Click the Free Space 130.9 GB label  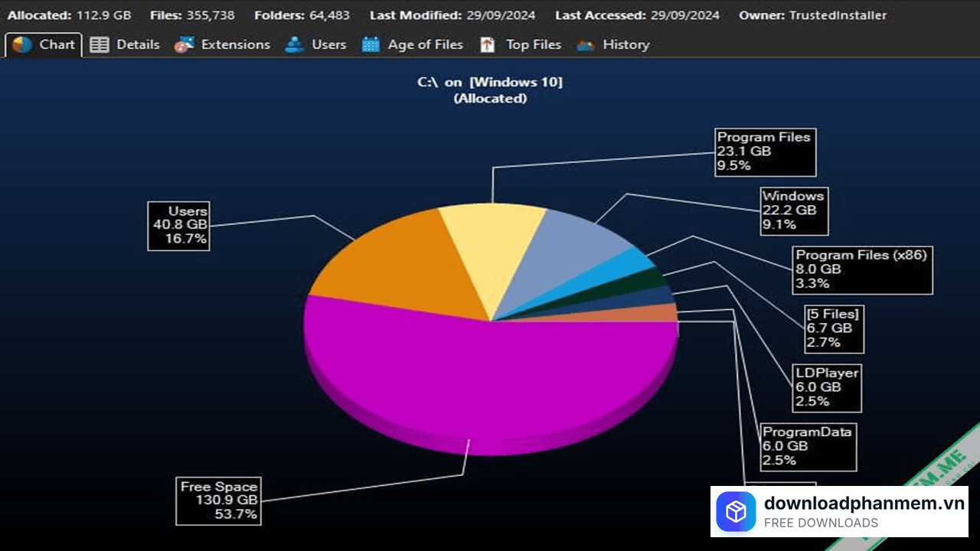click(219, 500)
